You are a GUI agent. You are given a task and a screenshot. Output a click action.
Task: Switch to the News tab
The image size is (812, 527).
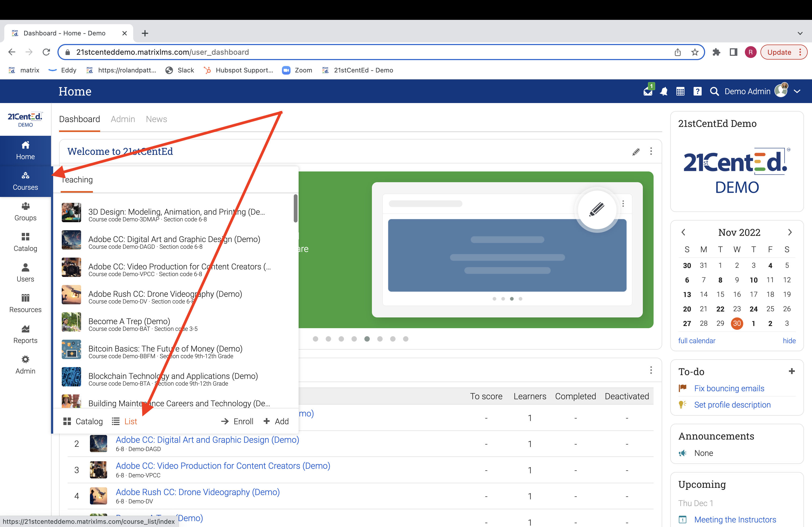[156, 119]
